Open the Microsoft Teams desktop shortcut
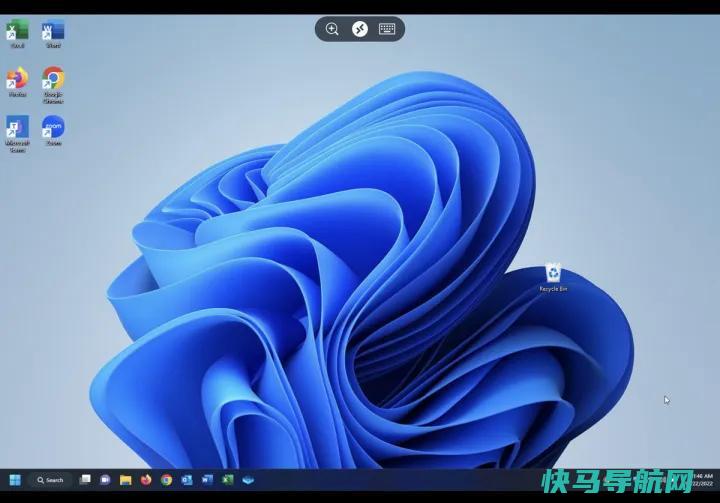This screenshot has height=503, width=720. click(17, 134)
